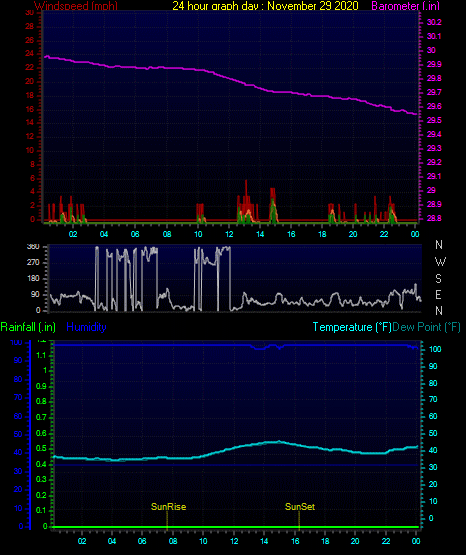The width and height of the screenshot is (466, 555).
Task: Click the 0.5 rainfall scale value
Action: tap(41, 448)
